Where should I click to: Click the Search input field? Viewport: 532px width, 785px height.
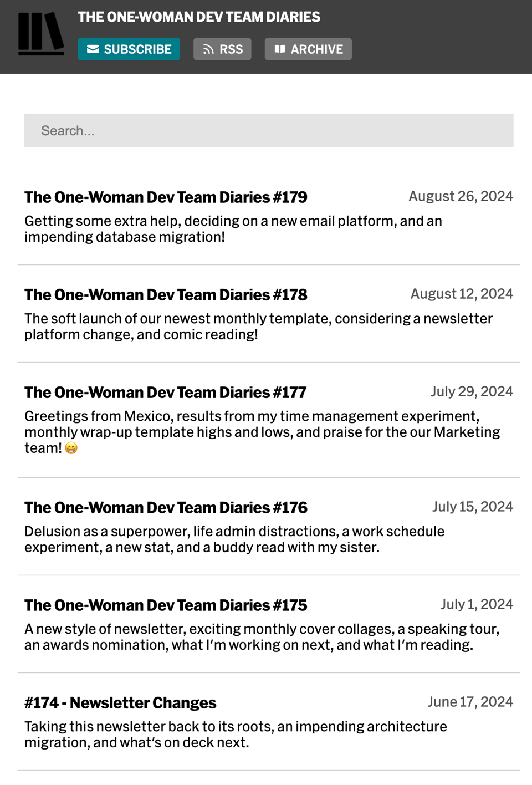pyautogui.click(x=269, y=131)
